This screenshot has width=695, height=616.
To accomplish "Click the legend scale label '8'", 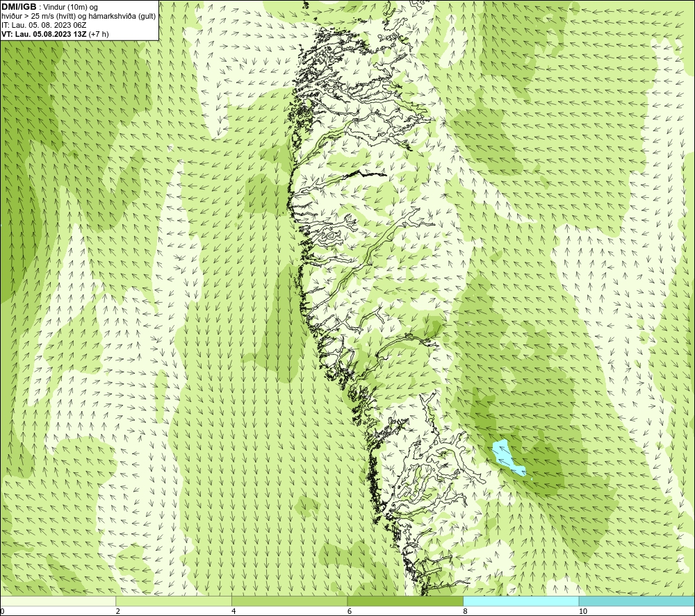I will point(465,612).
